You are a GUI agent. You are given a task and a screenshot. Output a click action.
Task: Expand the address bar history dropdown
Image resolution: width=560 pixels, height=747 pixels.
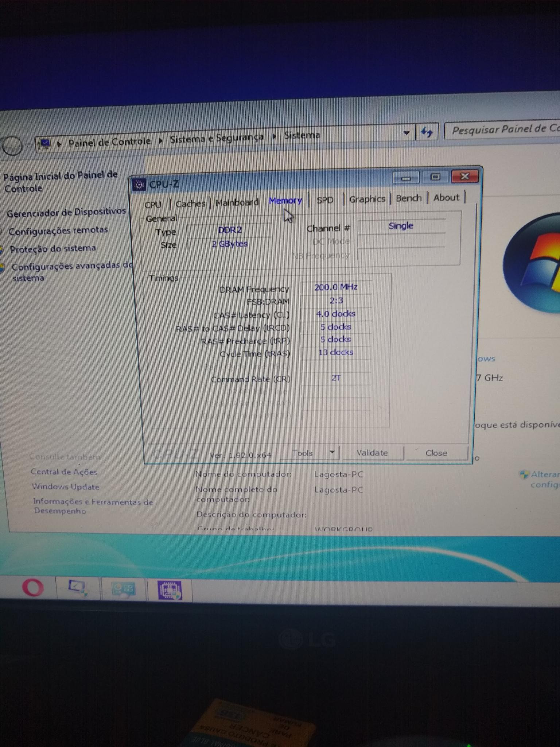click(407, 133)
